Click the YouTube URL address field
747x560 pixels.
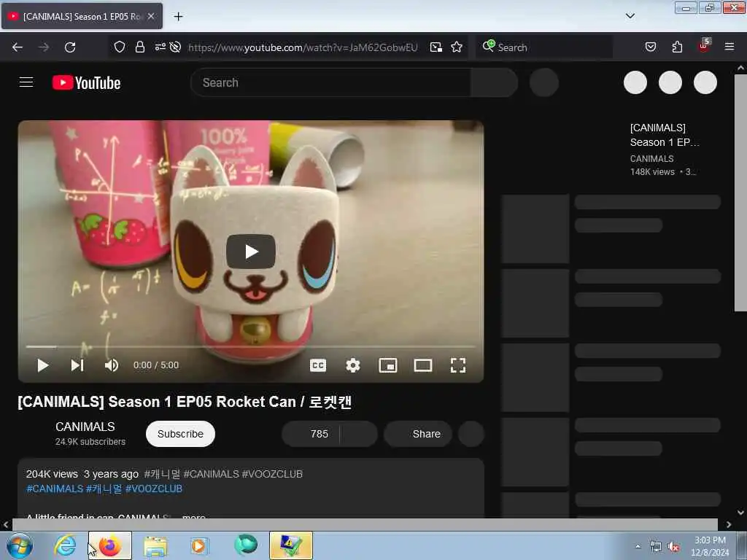coord(303,47)
